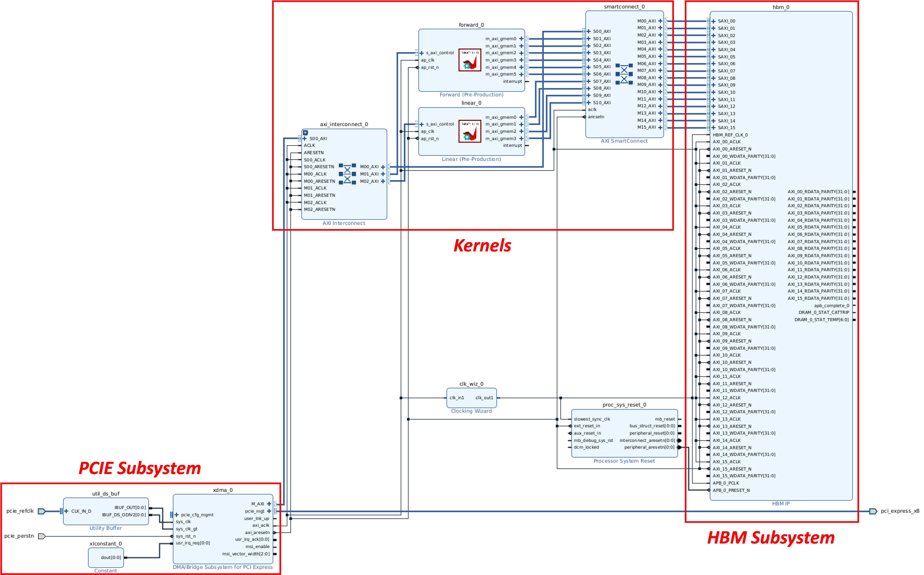The image size is (924, 575).
Task: Expand the SAXI_00 interface on hbm_0
Action: click(713, 21)
